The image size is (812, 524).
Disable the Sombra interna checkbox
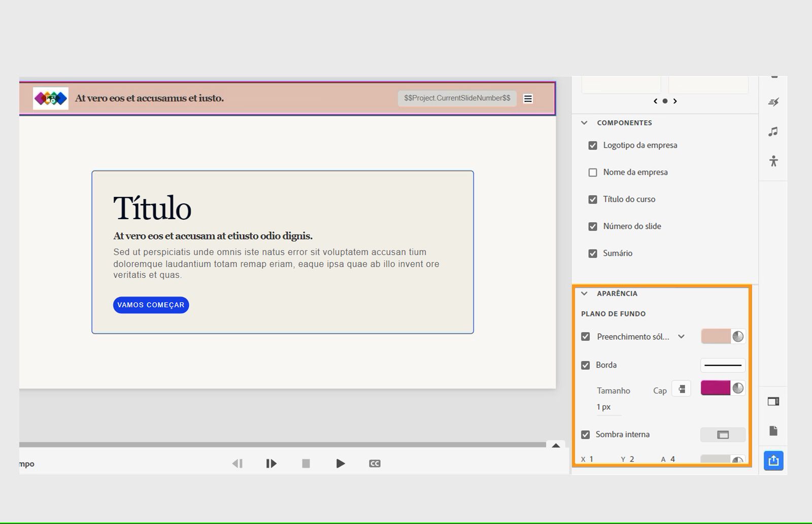586,435
